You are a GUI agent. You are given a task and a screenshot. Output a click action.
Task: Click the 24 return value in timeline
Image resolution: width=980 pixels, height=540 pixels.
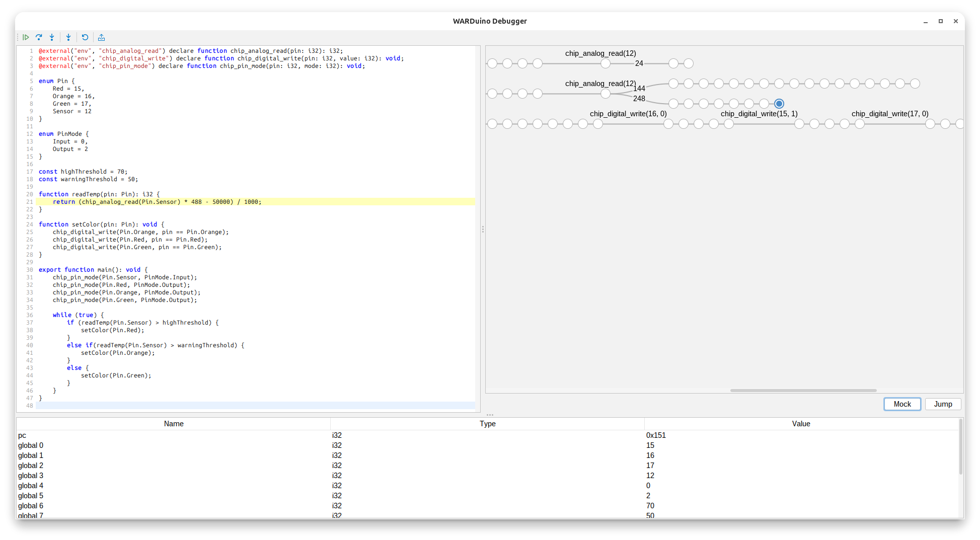click(639, 63)
